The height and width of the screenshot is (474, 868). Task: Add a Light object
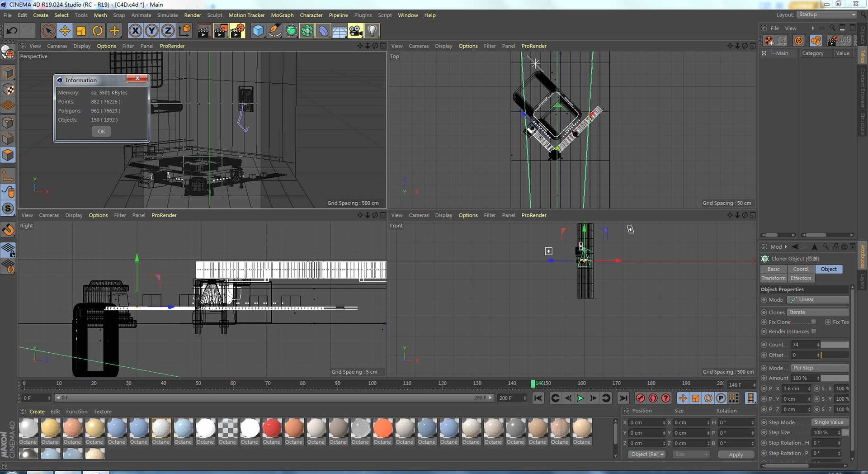tap(372, 31)
